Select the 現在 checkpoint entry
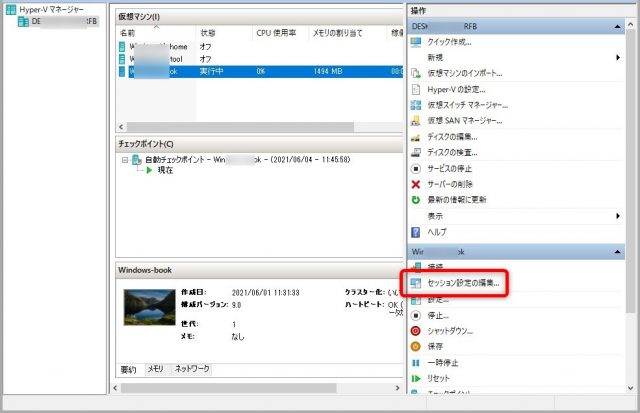 (165, 170)
